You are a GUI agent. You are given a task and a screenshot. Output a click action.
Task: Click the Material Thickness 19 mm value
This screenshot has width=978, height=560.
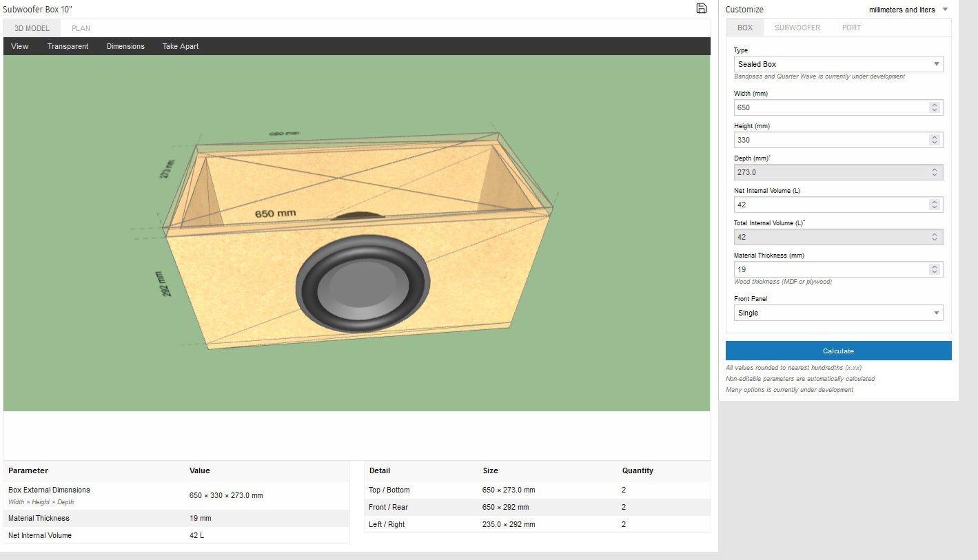point(201,518)
